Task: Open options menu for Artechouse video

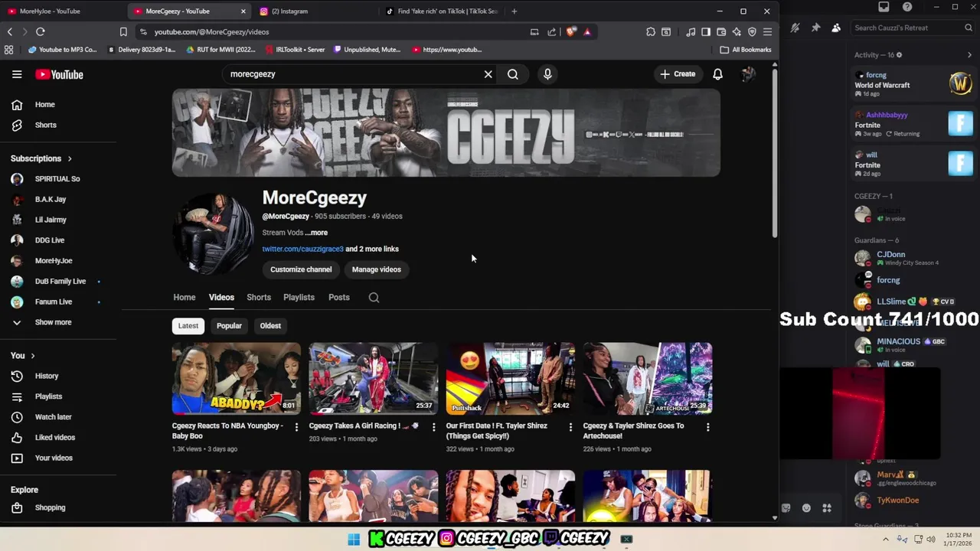Action: [707, 427]
